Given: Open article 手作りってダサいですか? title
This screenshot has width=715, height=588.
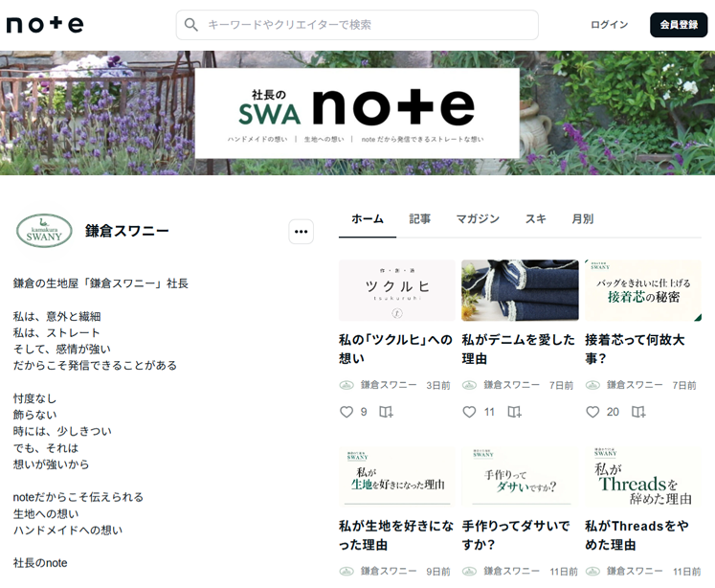Looking at the screenshot, I should tap(516, 535).
